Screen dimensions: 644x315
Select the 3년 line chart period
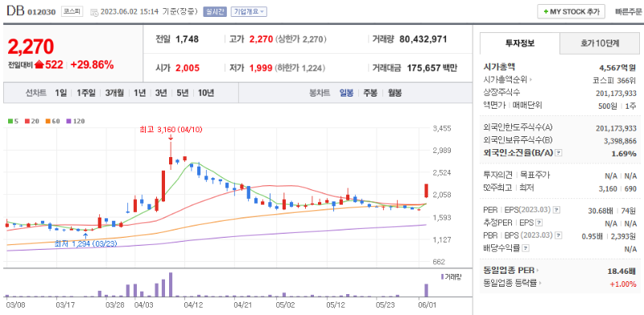pyautogui.click(x=161, y=93)
